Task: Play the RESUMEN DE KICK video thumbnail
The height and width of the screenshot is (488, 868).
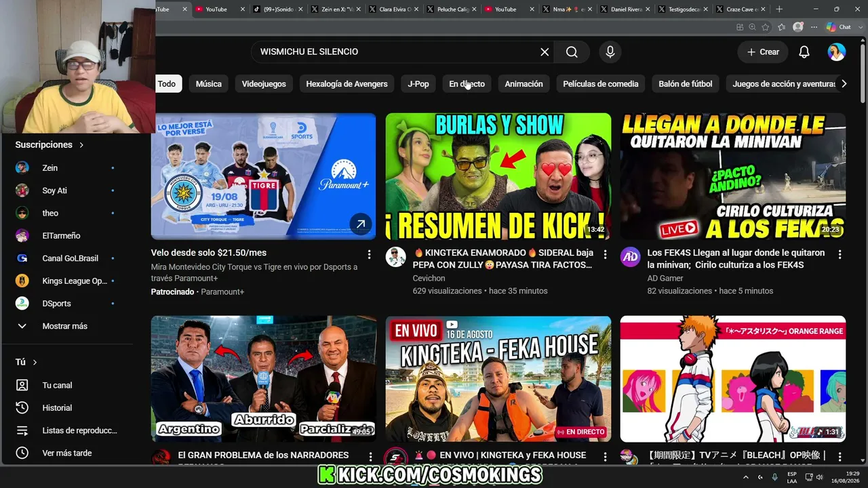Action: pyautogui.click(x=498, y=176)
